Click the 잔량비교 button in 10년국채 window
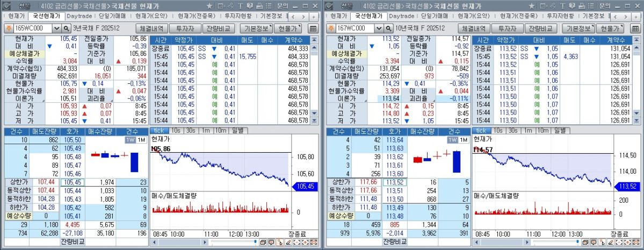This screenshot has width=644, height=250. (540, 28)
